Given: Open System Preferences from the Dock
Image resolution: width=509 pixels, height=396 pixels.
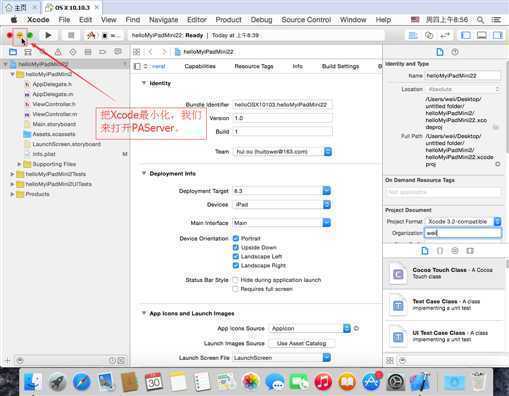Looking at the screenshot, I should click(396, 382).
